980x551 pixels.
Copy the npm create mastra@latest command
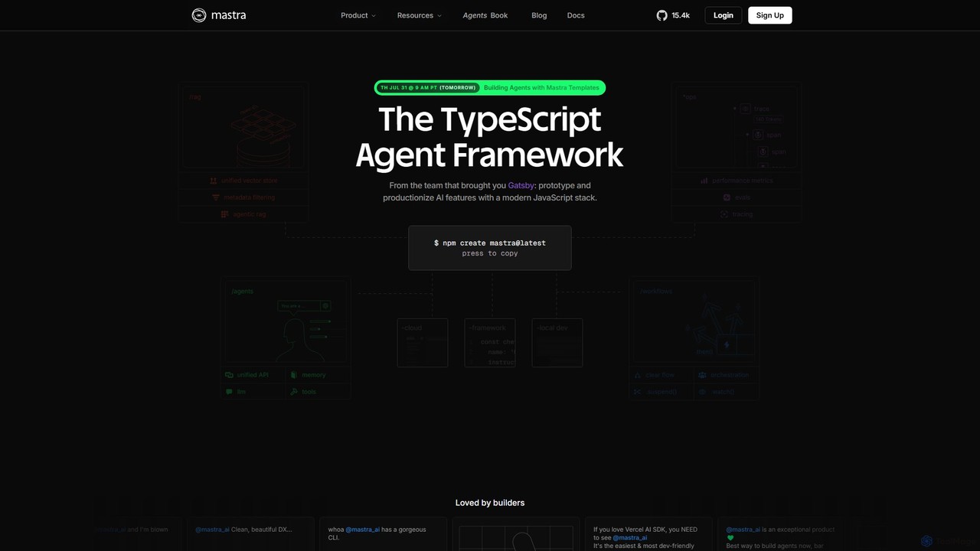tap(490, 247)
